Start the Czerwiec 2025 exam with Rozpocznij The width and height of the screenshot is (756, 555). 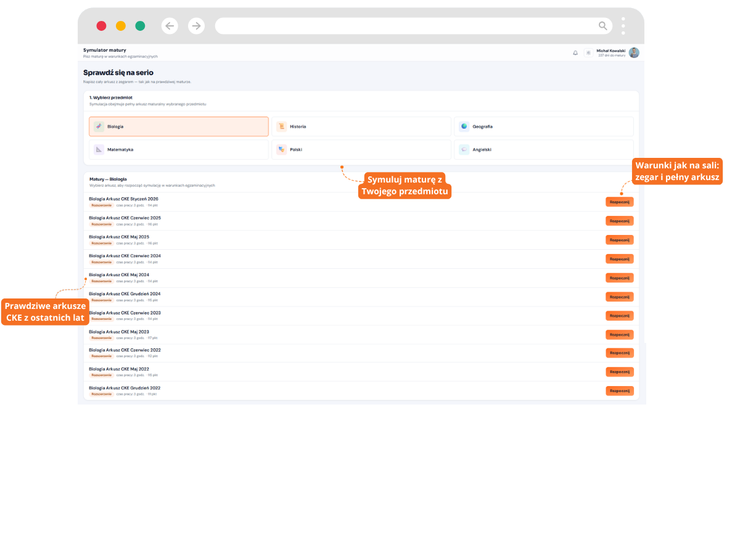(619, 221)
